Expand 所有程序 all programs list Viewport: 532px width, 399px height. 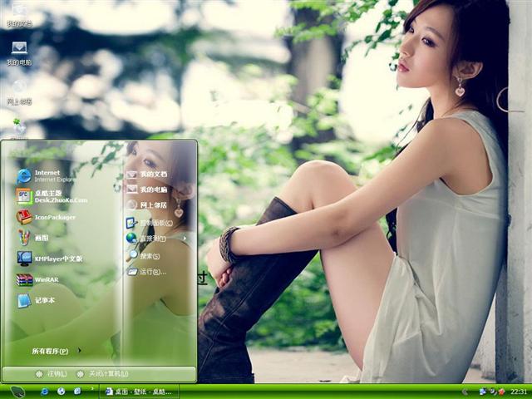pyautogui.click(x=57, y=351)
